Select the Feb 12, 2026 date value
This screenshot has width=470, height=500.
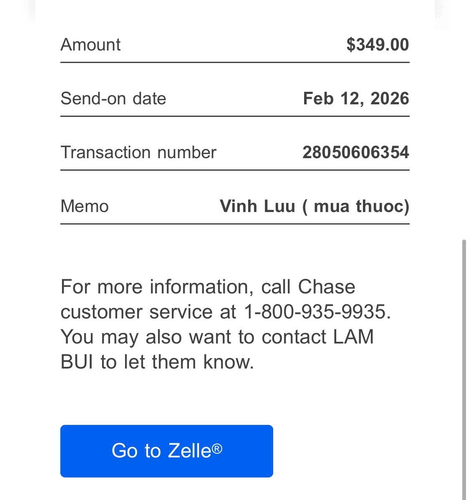pos(356,99)
